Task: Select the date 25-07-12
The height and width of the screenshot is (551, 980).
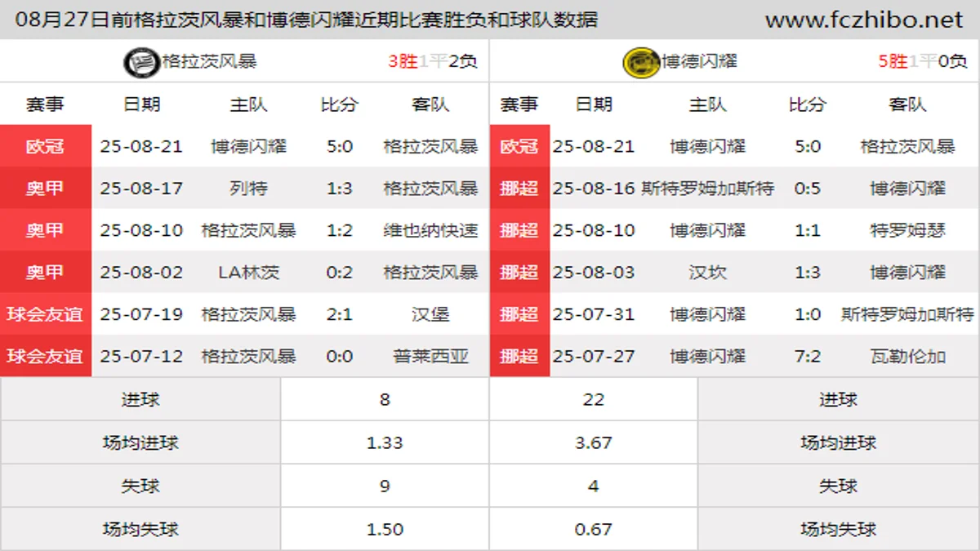Action: (x=141, y=356)
